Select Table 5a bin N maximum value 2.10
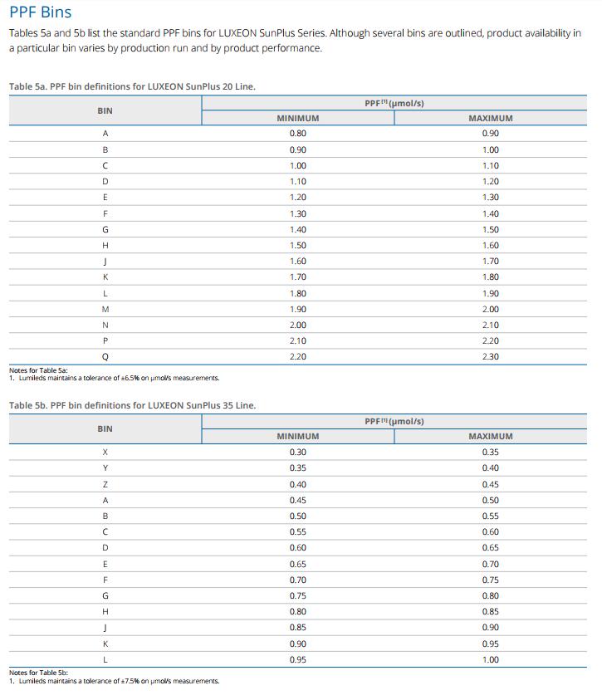This screenshot has width=602, height=700. point(491,326)
